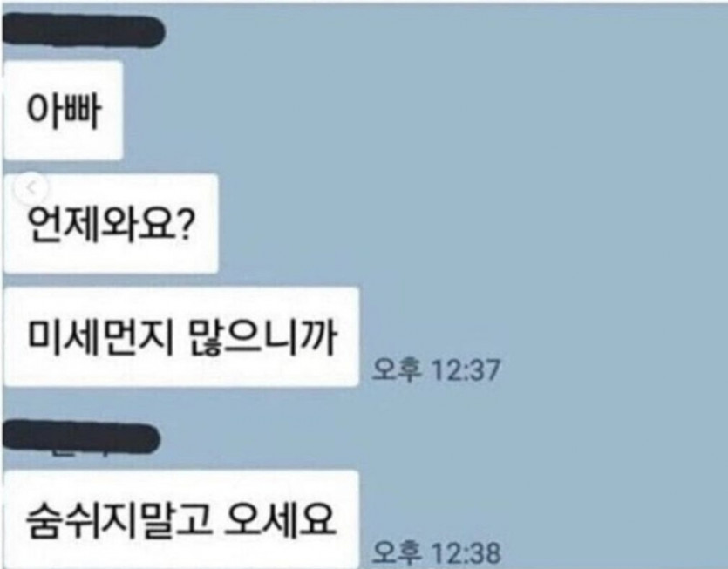728x569 pixels.
Task: Tap the circular left-arrow previous icon
Action: pyautogui.click(x=31, y=188)
